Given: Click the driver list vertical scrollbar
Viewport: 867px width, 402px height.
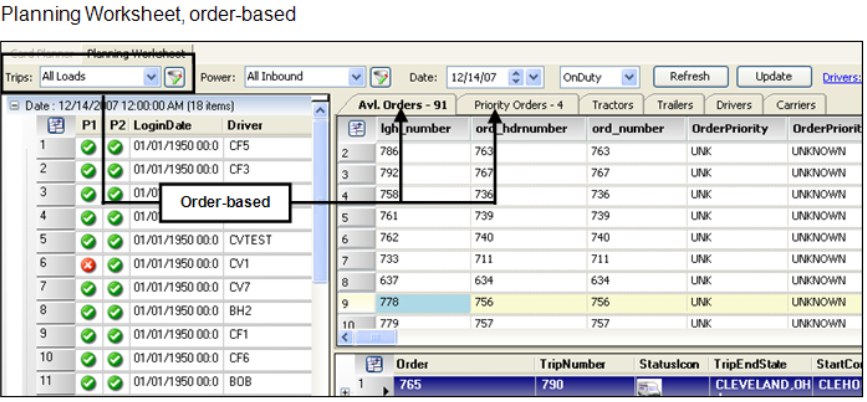Looking at the screenshot, I should 320,199.
